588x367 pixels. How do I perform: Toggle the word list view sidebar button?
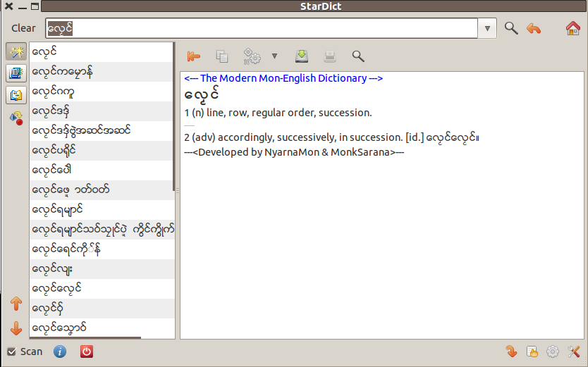pos(16,73)
